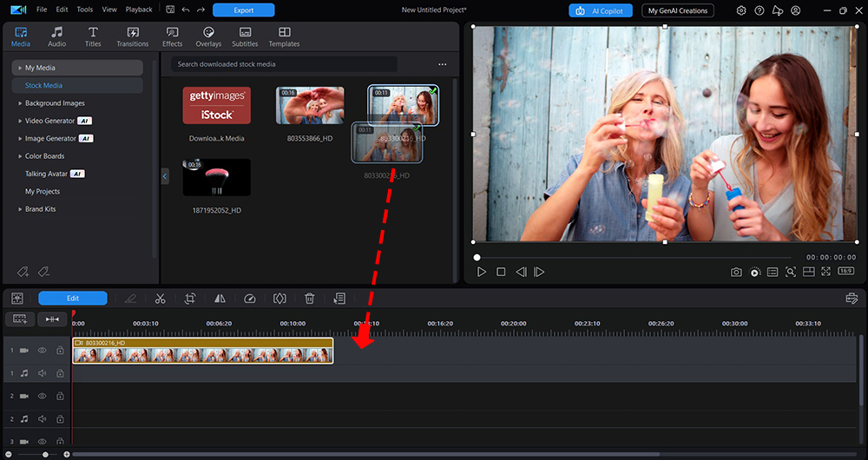Click the flip/mirror tool icon
Screen dimensions: 868x460
[x=220, y=299]
